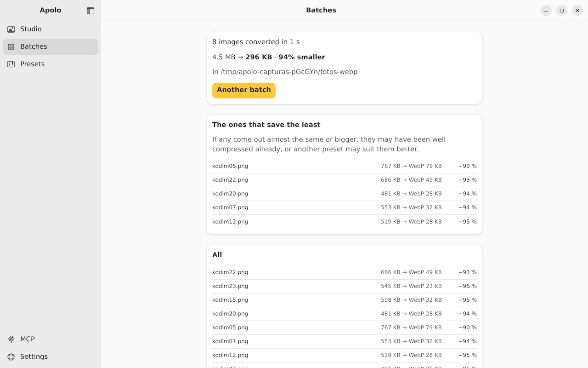Click the 'All' section heading
588x368 pixels.
[217, 255]
